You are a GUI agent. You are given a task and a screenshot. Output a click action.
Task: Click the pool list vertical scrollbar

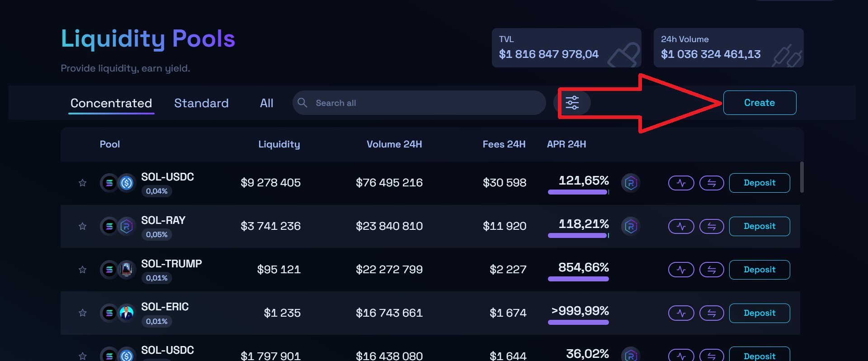pyautogui.click(x=802, y=177)
